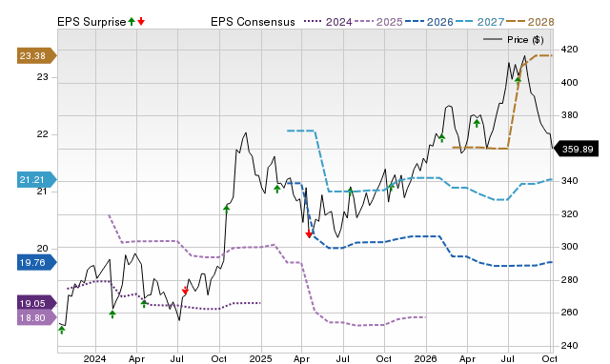This screenshot has height=364, width=610.
Task: Click the 420 label on the price axis
Action: click(569, 50)
